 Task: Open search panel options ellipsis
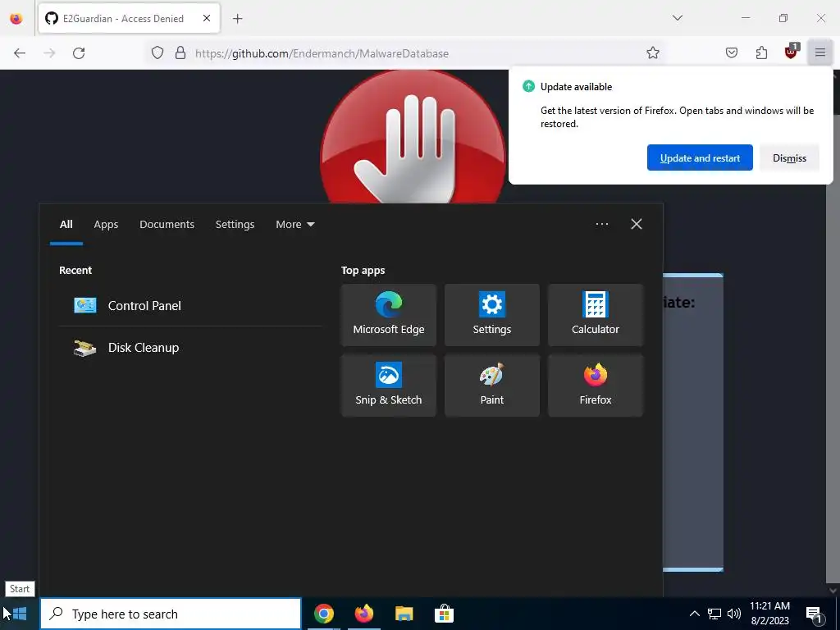pos(601,224)
